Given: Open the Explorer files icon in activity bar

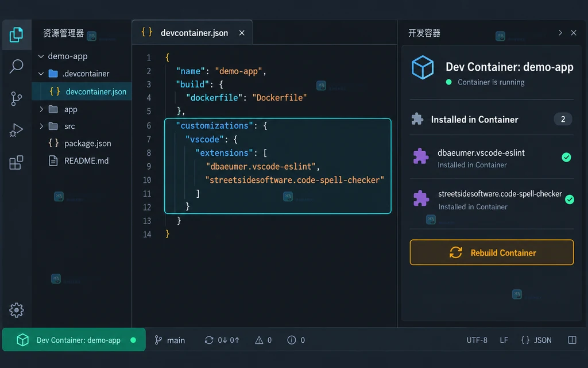Looking at the screenshot, I should click(16, 35).
